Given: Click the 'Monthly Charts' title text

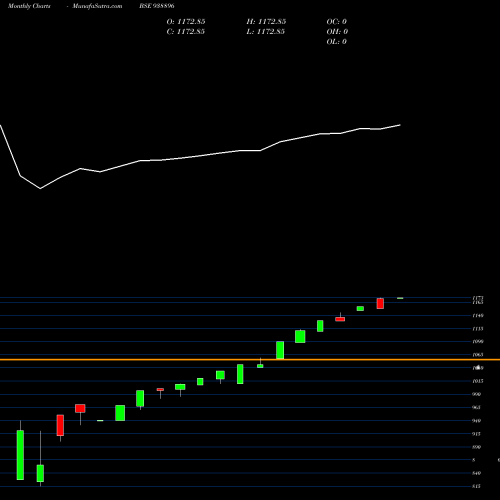Looking at the screenshot, I should [x=29, y=6].
